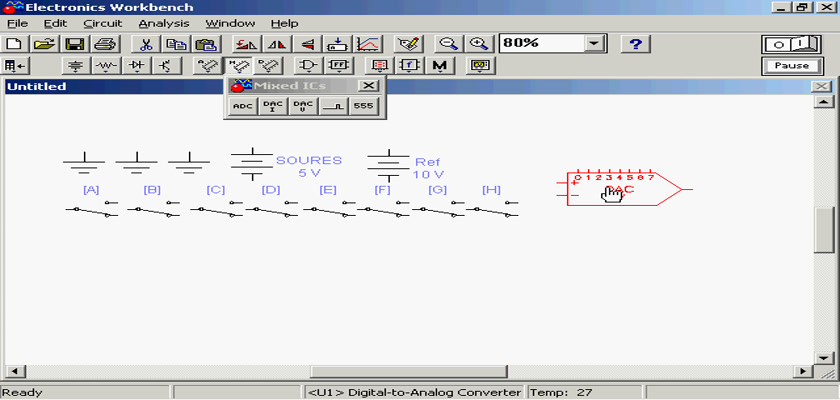This screenshot has height=400, width=840.
Task: Toggle switch [A] on the canvas
Action: pos(92,209)
